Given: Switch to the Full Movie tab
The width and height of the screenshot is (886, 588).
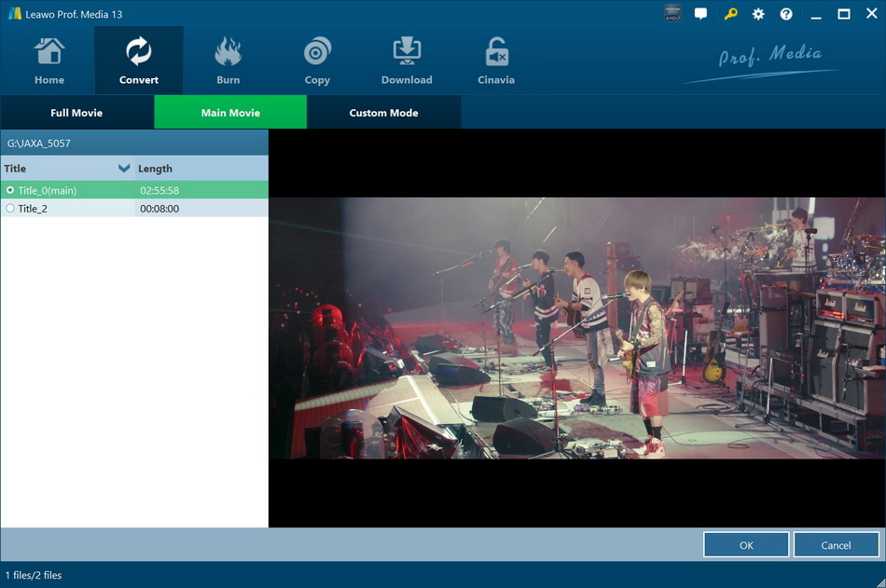Looking at the screenshot, I should (x=77, y=112).
